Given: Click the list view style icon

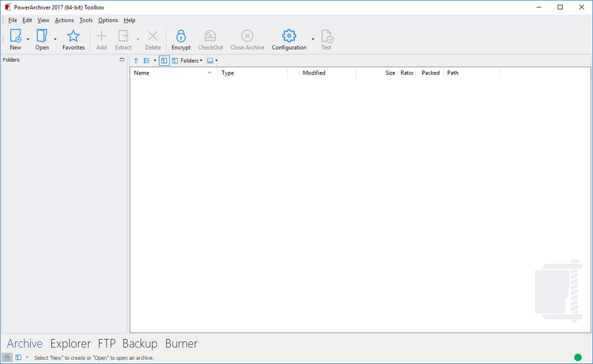Looking at the screenshot, I should [x=146, y=60].
